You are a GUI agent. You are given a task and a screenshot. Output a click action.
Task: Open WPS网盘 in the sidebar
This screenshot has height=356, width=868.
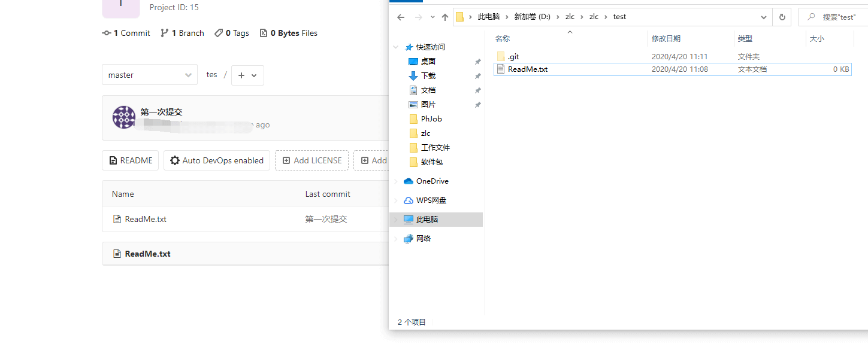[x=431, y=200]
